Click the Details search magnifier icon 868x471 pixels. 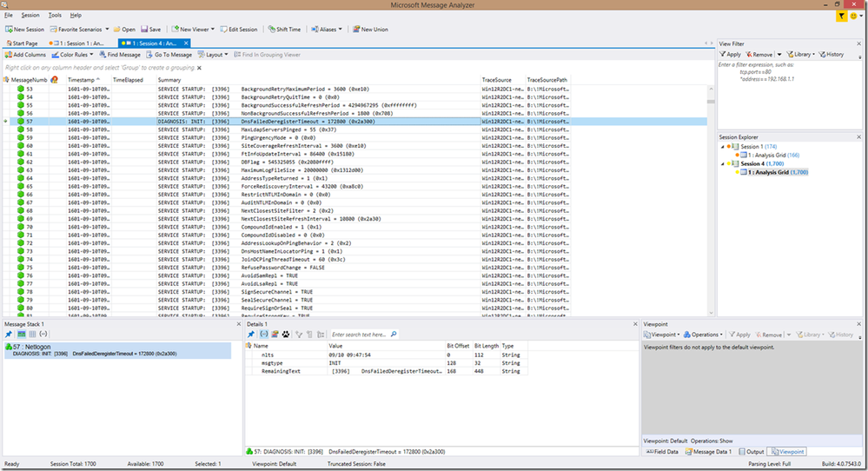point(394,335)
